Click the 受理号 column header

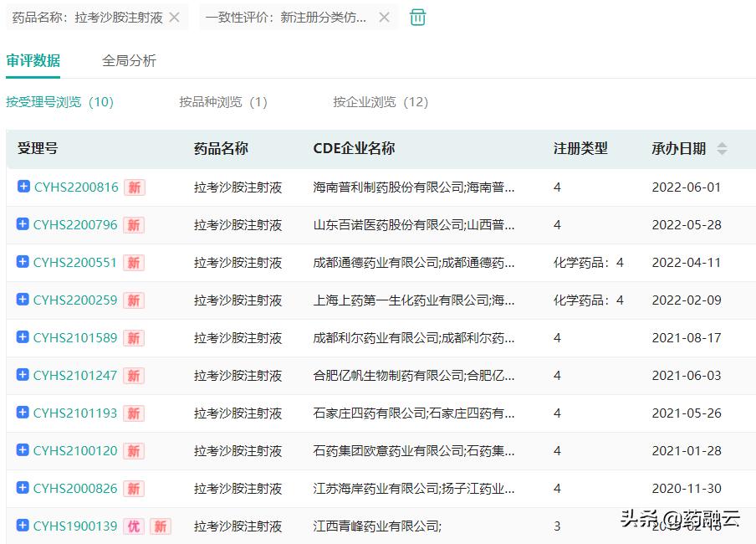(x=38, y=149)
